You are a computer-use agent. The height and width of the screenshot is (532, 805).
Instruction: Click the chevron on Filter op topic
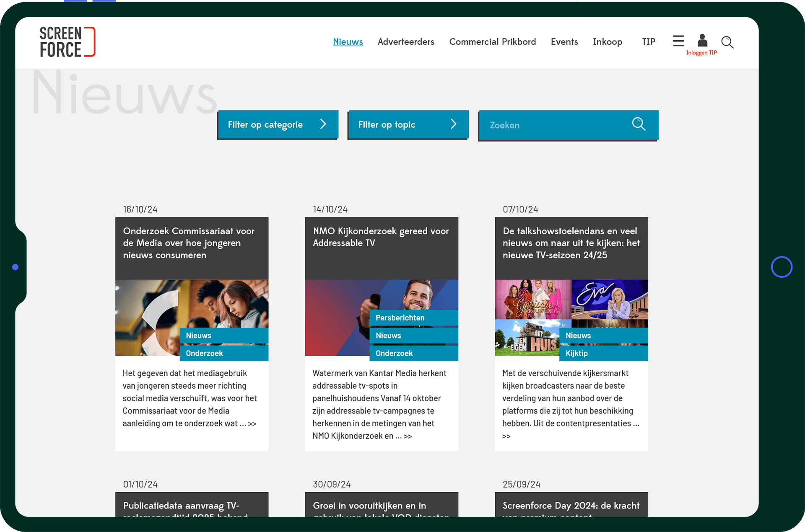tap(453, 124)
